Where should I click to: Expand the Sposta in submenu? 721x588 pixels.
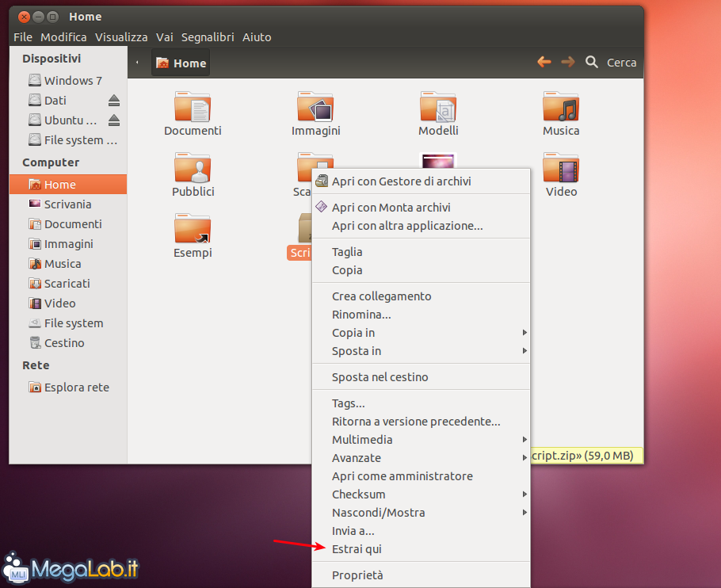point(422,351)
